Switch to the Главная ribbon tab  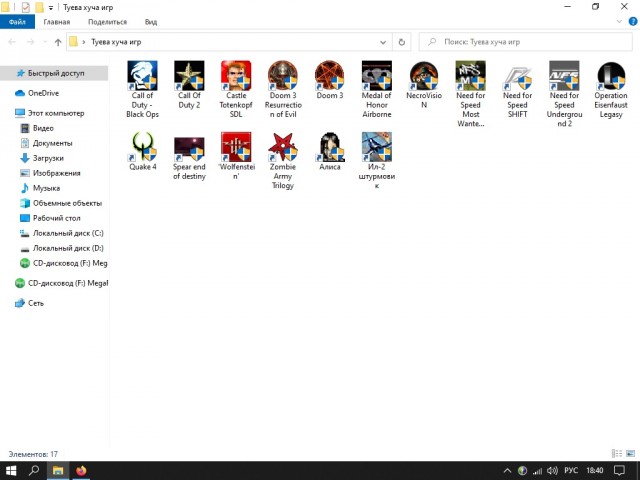click(57, 22)
